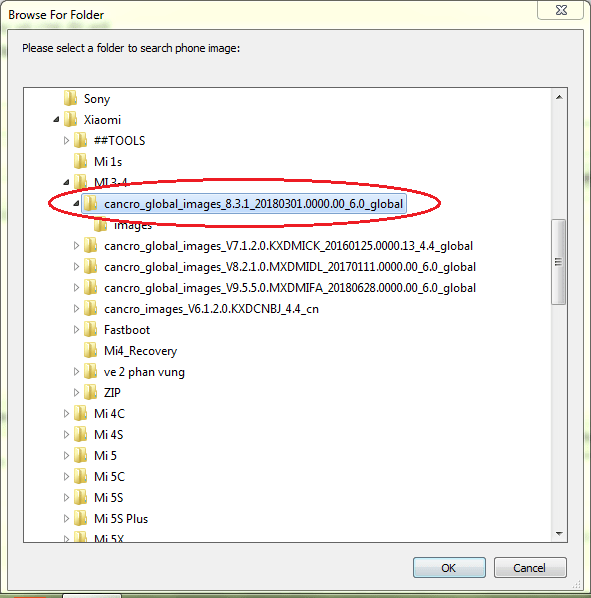Click the cancro_global_images_8.3.1 folder icon
The image size is (591, 598).
click(x=91, y=204)
